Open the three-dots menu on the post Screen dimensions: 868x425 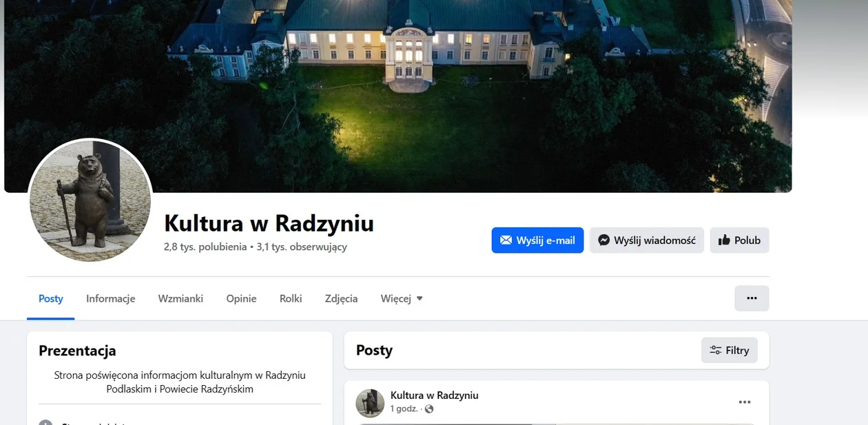click(745, 402)
